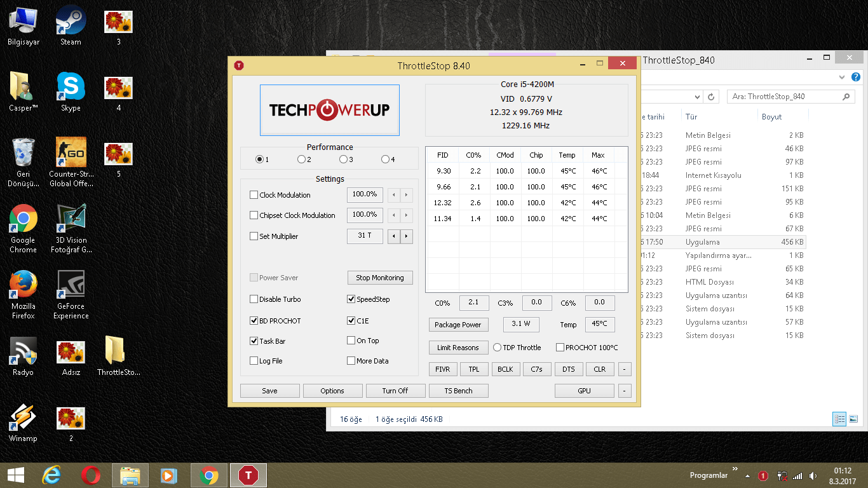Image resolution: width=868 pixels, height=488 pixels.
Task: Expand the Explorer ribbon with the chevron
Action: pos(843,77)
